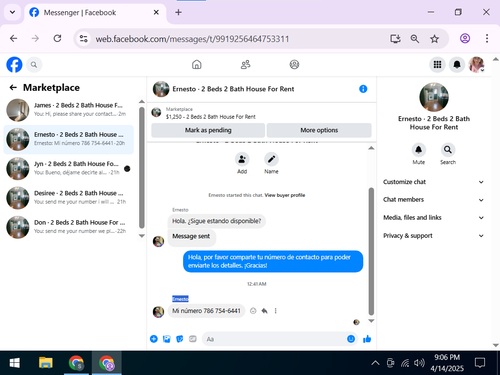Click More options button
This screenshot has width=500, height=375.
(x=319, y=130)
